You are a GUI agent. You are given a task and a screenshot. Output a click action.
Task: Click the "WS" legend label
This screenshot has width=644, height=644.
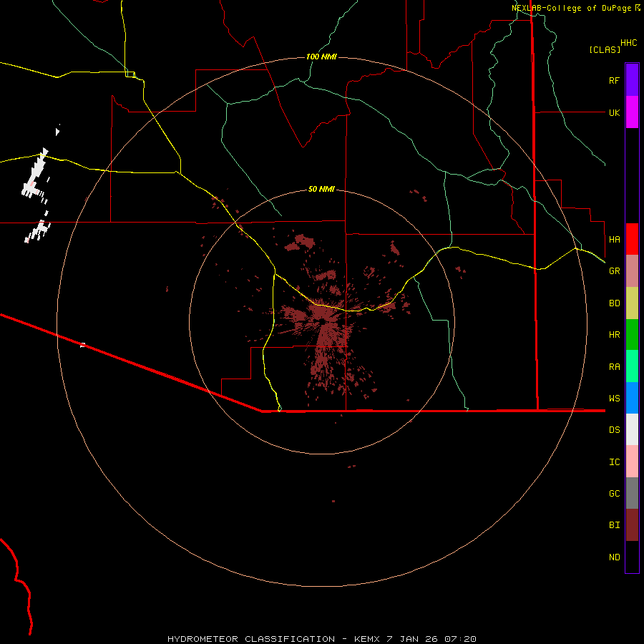(x=614, y=399)
